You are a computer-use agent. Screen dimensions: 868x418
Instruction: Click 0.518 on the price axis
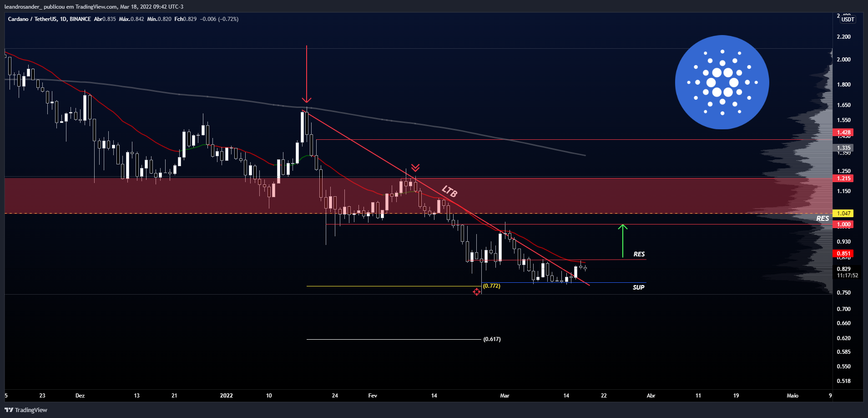[x=843, y=381]
